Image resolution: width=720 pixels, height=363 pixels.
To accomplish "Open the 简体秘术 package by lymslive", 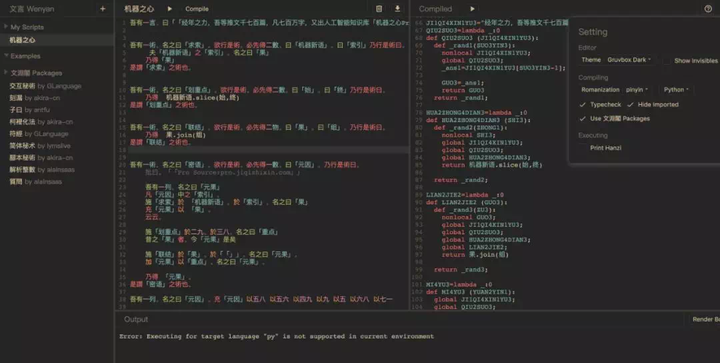I will point(40,145).
